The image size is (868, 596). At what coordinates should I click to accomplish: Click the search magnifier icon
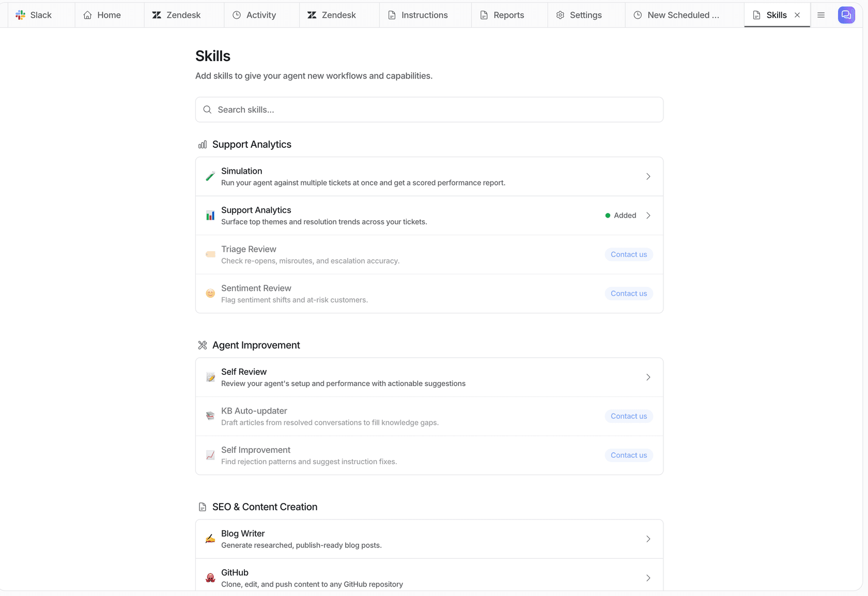pos(207,110)
